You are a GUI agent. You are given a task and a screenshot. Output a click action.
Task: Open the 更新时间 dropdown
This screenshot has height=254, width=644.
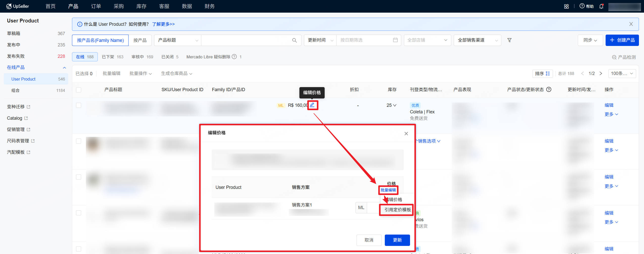tap(320, 40)
